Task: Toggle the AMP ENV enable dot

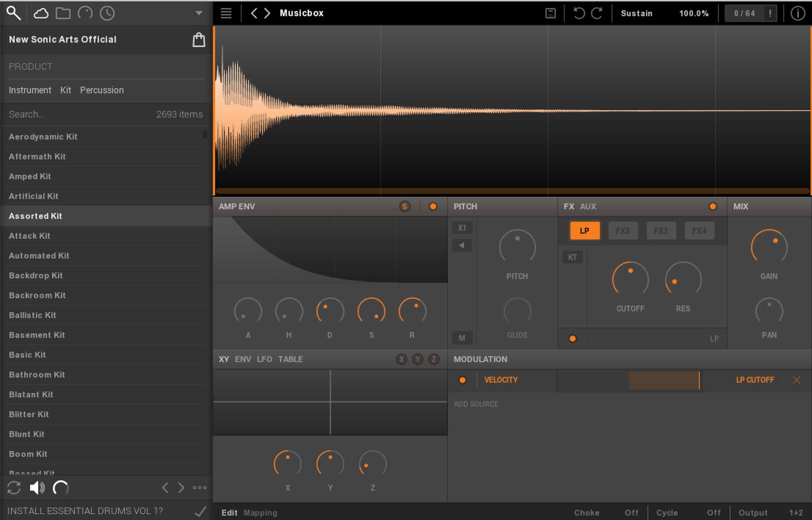Action: [x=433, y=206]
